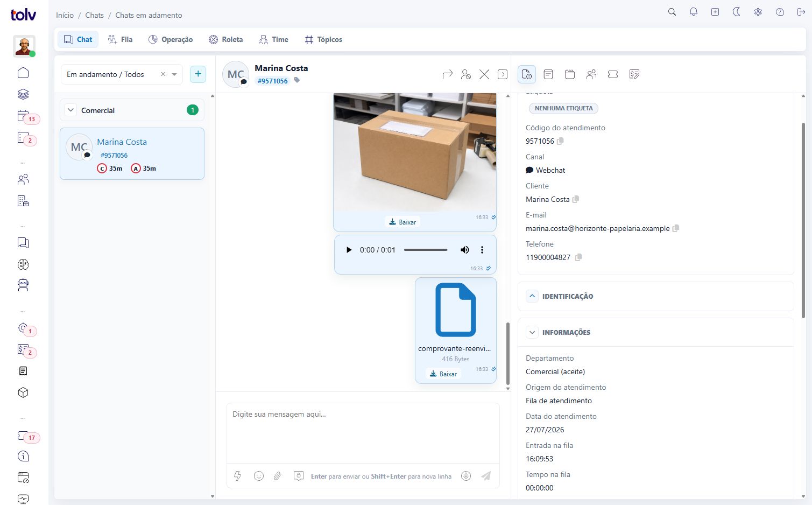Screen dimensions: 812x505
Task: Open info circle icon in sidebar
Action: coord(23,456)
